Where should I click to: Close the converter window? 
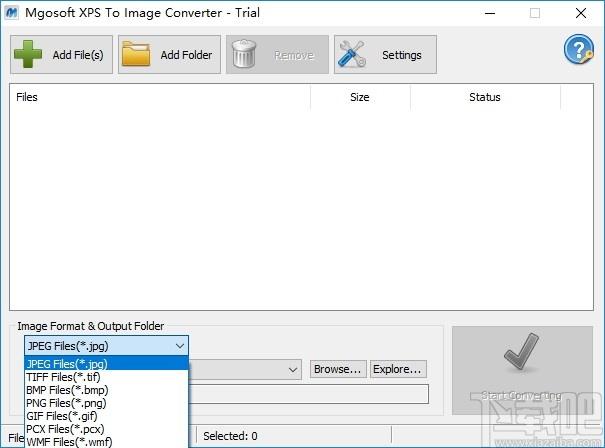(581, 13)
